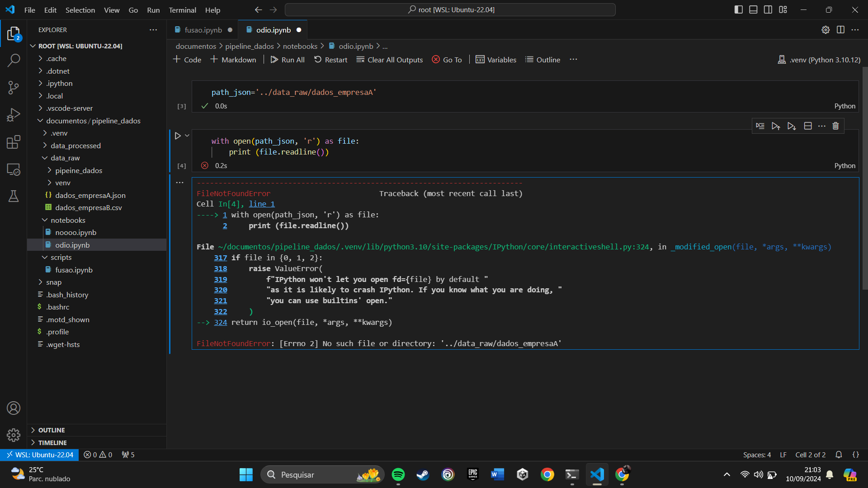The width and height of the screenshot is (868, 488).
Task: Delete the cell with trash icon
Action: [x=835, y=126]
